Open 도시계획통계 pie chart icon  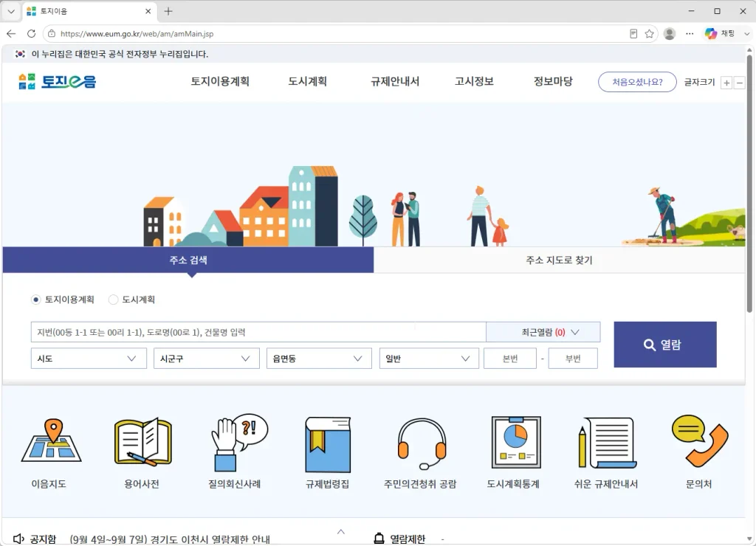click(x=516, y=443)
